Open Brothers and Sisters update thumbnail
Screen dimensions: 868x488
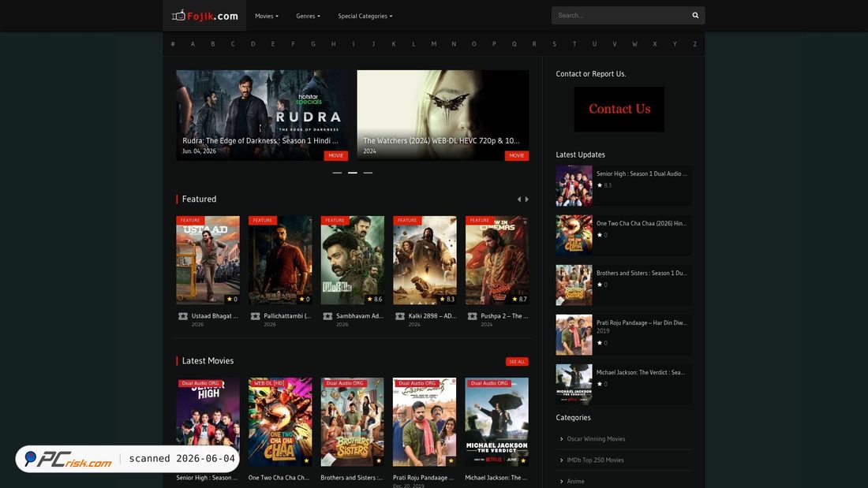[574, 285]
